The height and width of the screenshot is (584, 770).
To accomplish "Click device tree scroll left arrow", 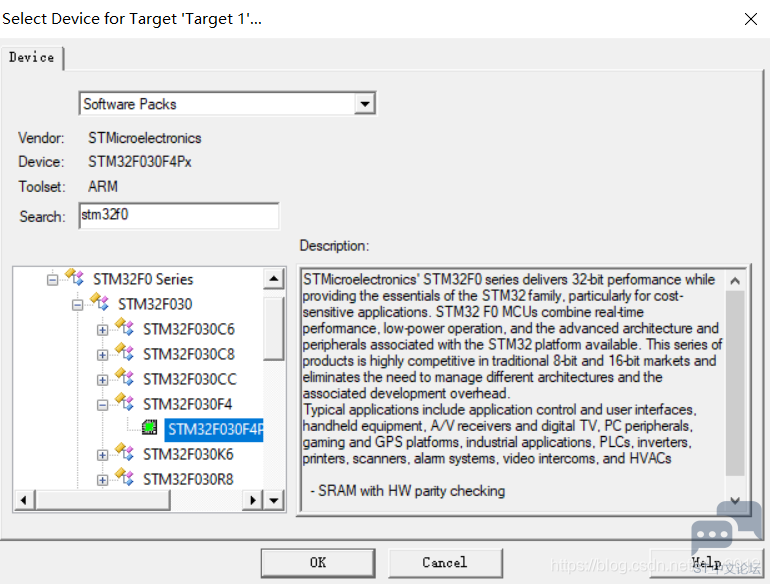I will point(24,501).
